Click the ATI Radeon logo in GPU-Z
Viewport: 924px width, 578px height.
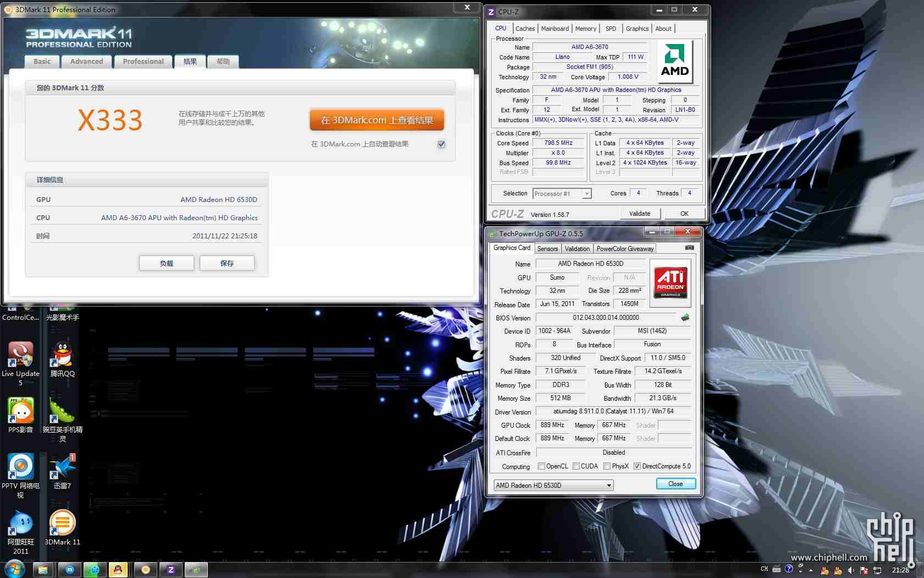(x=670, y=282)
